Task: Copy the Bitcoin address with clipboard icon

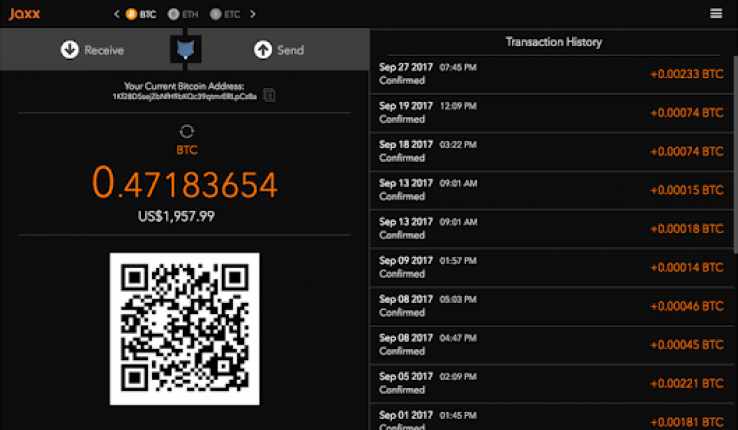Action: pyautogui.click(x=269, y=95)
